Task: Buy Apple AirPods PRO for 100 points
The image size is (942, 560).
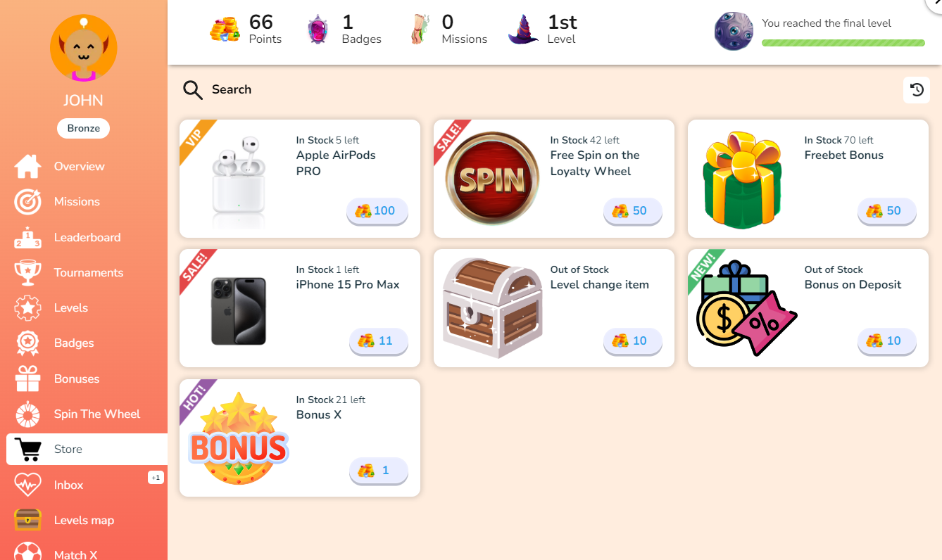Action: tap(377, 211)
